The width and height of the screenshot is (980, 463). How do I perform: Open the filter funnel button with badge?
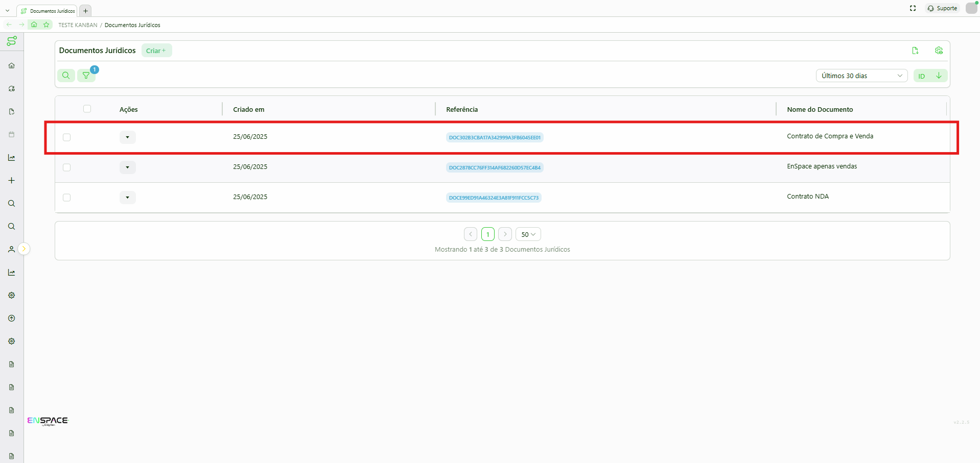point(86,76)
